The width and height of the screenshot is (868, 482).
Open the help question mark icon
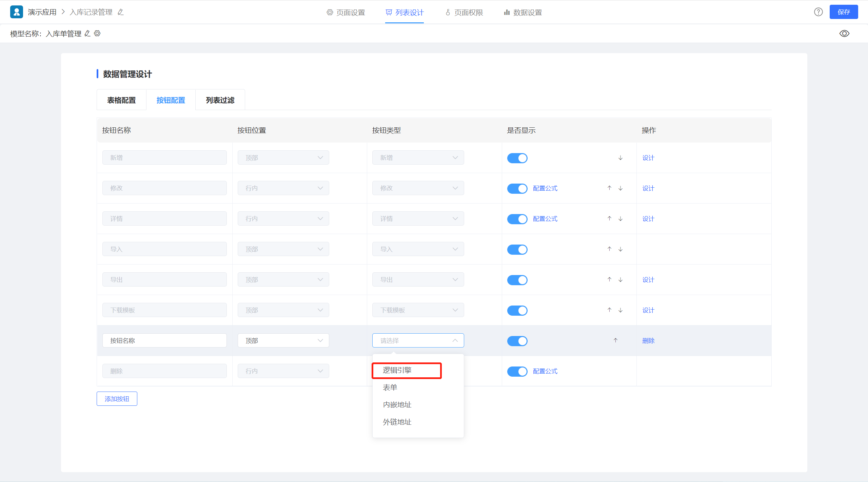pos(818,12)
